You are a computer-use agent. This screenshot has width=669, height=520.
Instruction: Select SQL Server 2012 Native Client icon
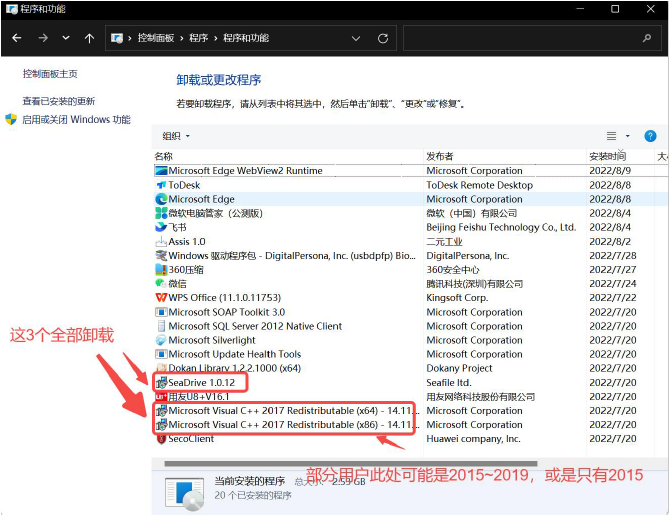[161, 326]
